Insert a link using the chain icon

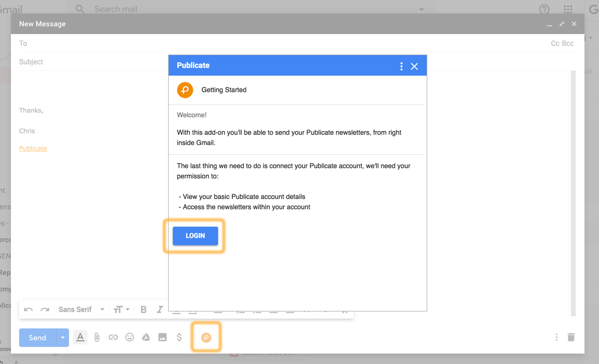click(113, 337)
